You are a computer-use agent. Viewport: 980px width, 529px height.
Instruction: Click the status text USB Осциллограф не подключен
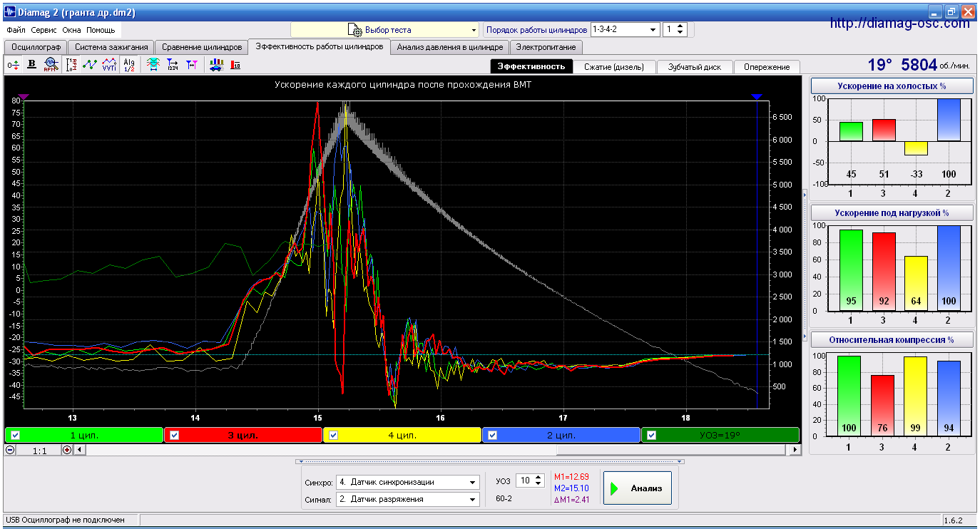[x=66, y=520]
